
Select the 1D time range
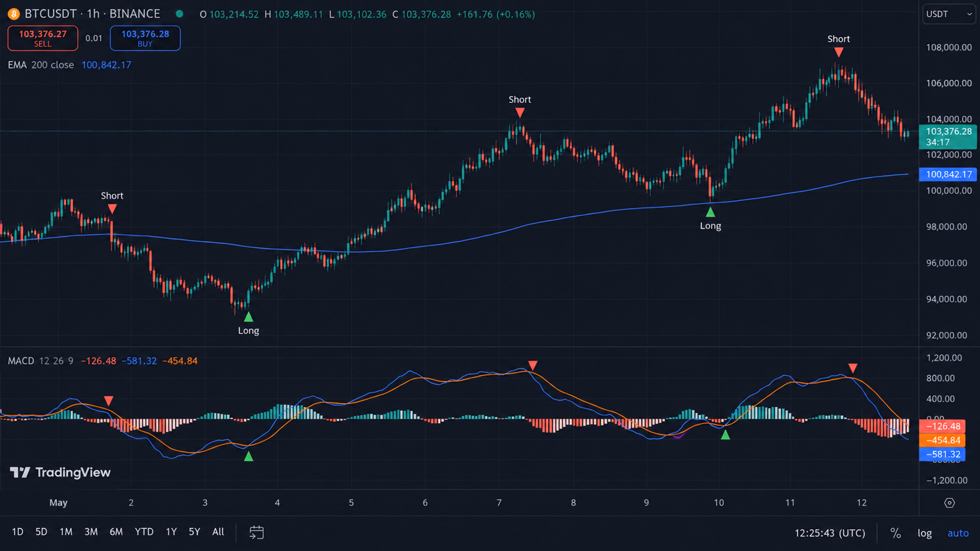18,532
